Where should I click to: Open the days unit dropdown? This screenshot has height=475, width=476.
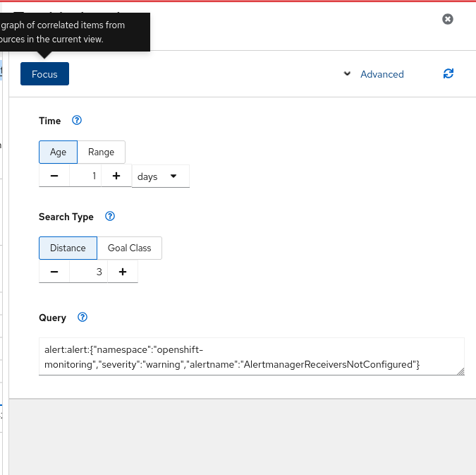coord(161,176)
